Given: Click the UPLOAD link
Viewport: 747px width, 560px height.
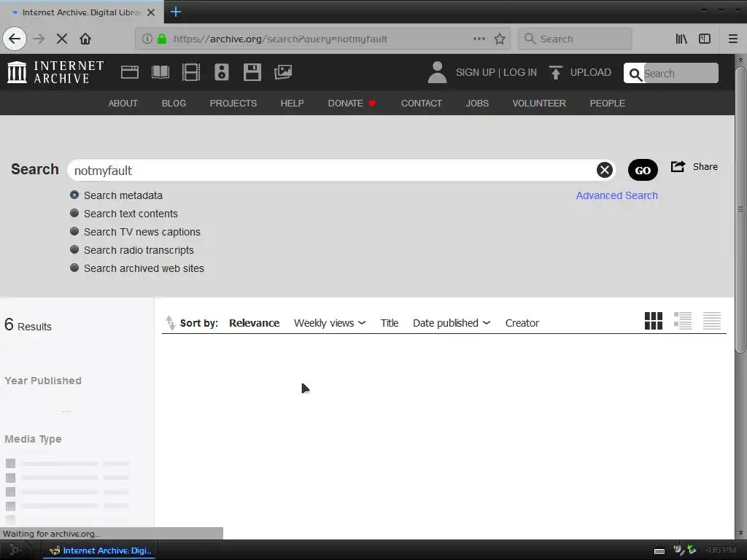Looking at the screenshot, I should click(590, 72).
